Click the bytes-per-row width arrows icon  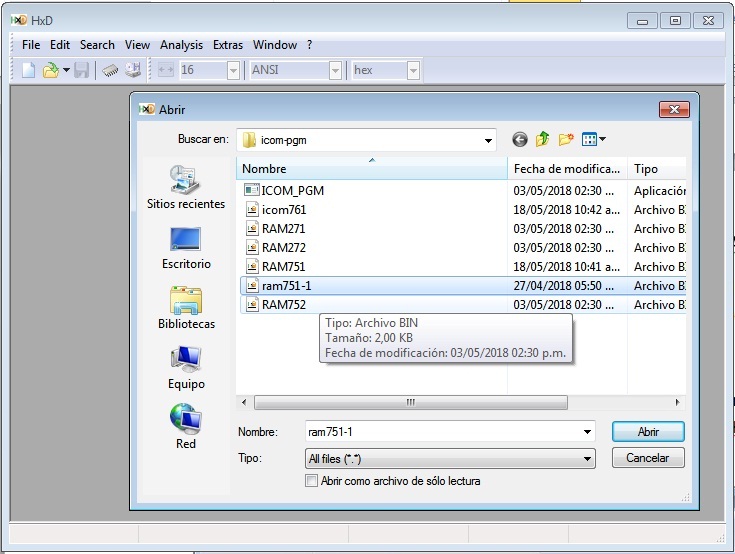coord(165,70)
